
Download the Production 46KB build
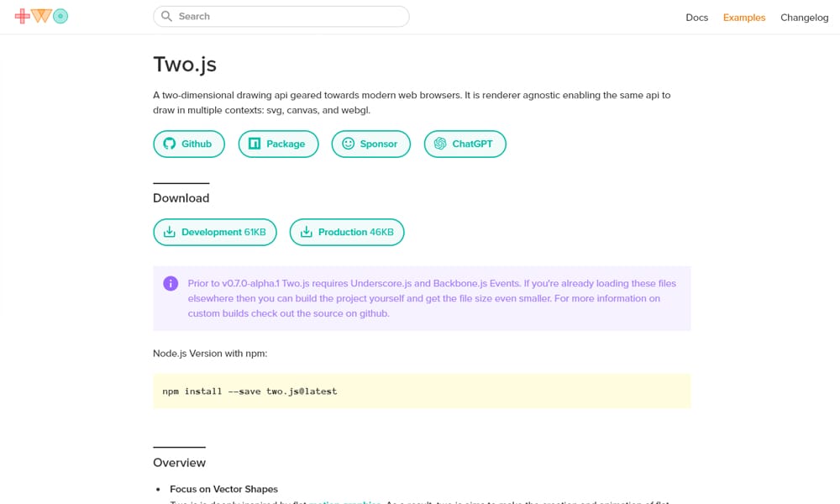click(x=347, y=232)
